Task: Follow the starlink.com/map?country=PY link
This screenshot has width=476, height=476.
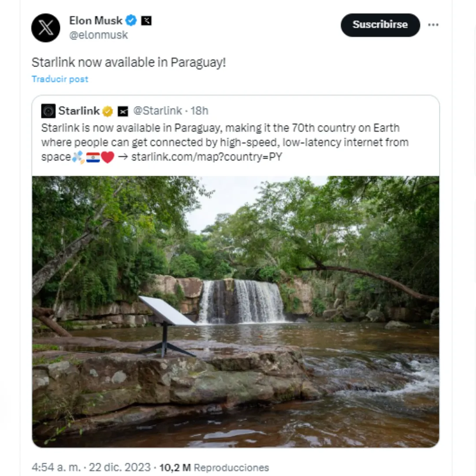Action: coord(206,157)
